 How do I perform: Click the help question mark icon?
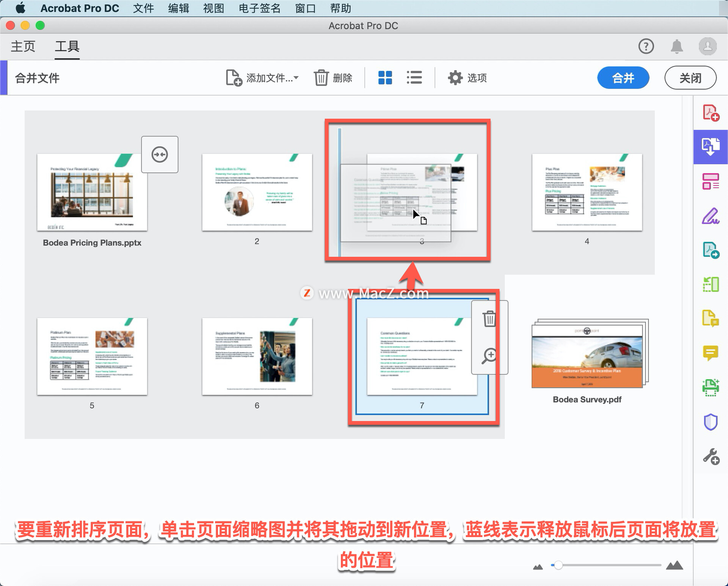coord(646,46)
